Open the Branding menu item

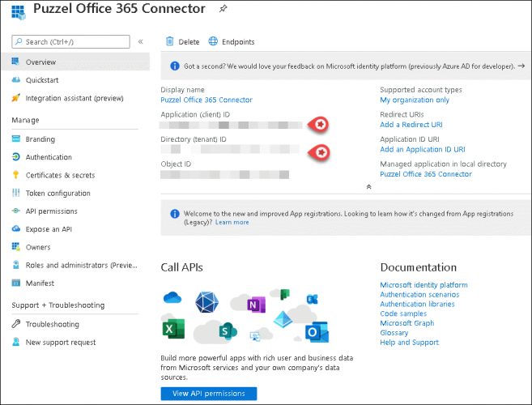click(40, 139)
